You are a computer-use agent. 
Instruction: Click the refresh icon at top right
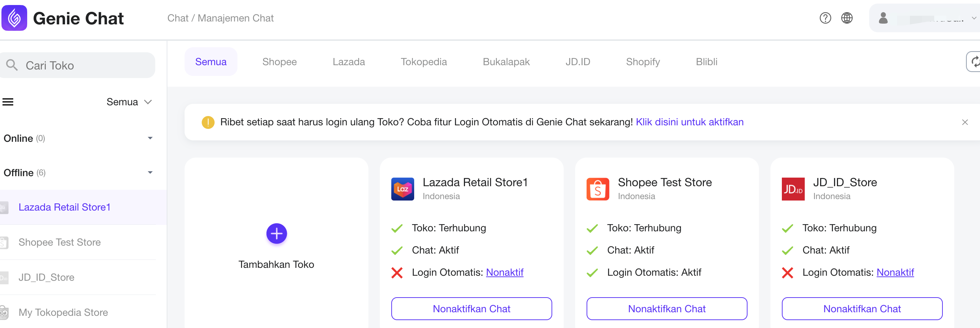pyautogui.click(x=975, y=61)
